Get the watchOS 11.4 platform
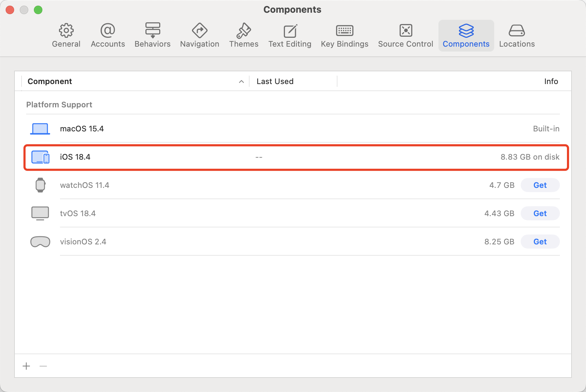586x392 pixels. pos(540,185)
